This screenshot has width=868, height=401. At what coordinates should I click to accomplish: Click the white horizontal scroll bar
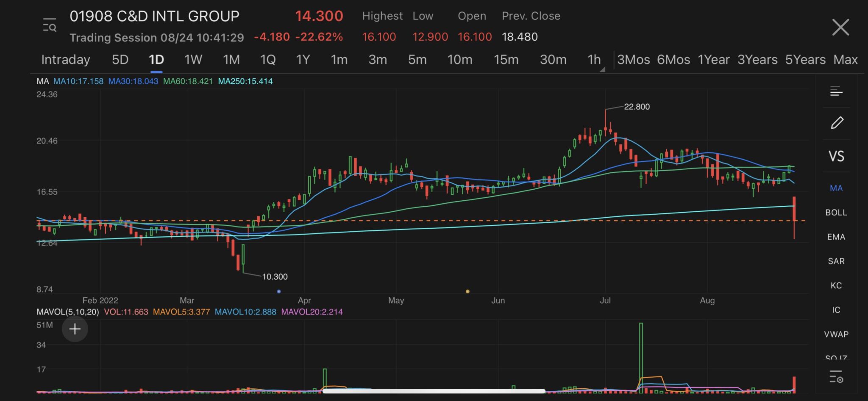click(x=434, y=391)
